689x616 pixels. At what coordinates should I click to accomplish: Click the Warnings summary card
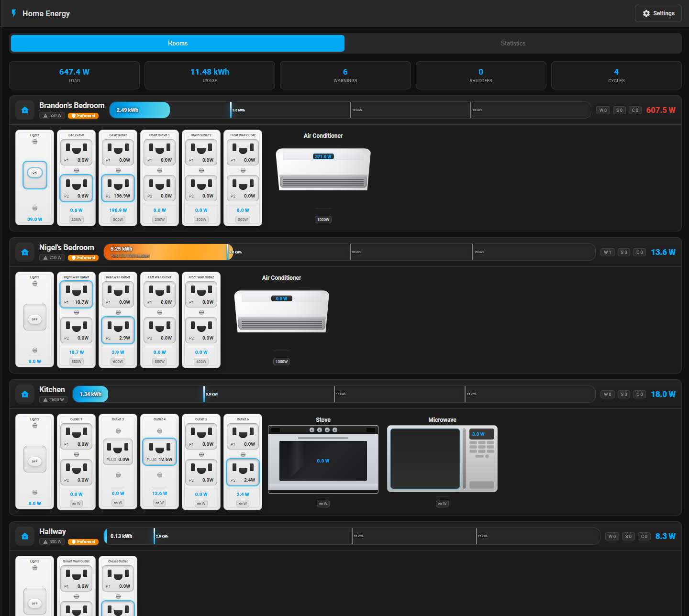(x=345, y=75)
